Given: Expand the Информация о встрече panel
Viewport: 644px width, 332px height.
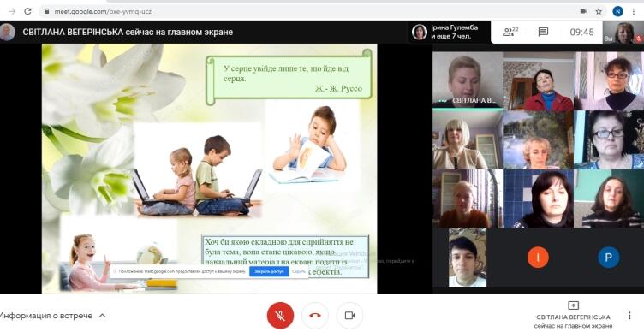Looking at the screenshot, I should click(x=52, y=316).
